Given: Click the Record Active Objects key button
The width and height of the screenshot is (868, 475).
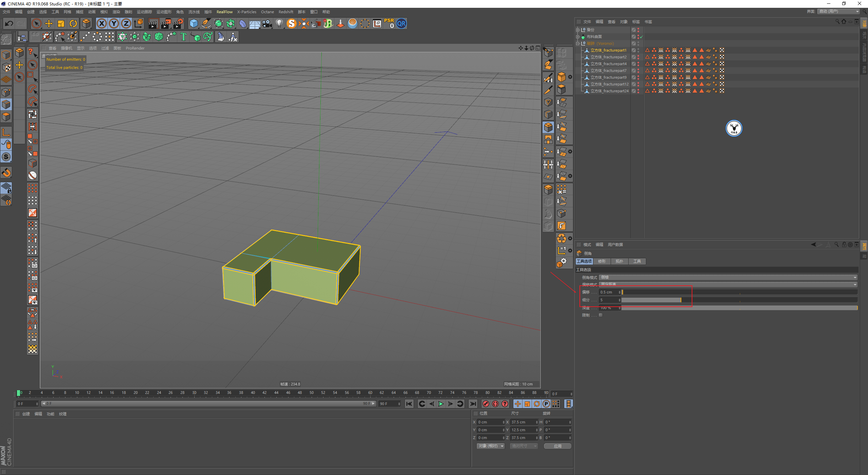Looking at the screenshot, I should coord(486,404).
